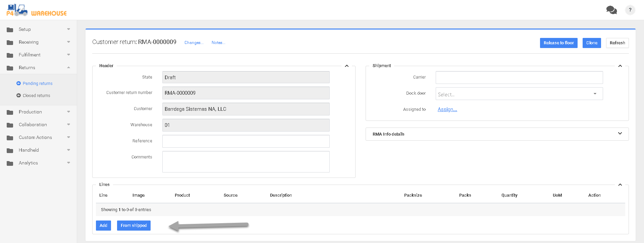
Task: Collapse the Shipment section chevron
Action: click(620, 66)
